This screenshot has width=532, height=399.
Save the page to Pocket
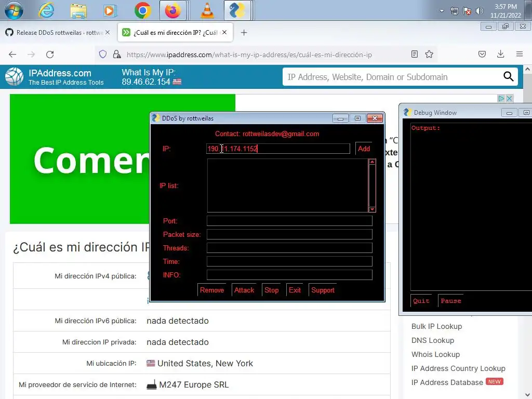tap(482, 54)
